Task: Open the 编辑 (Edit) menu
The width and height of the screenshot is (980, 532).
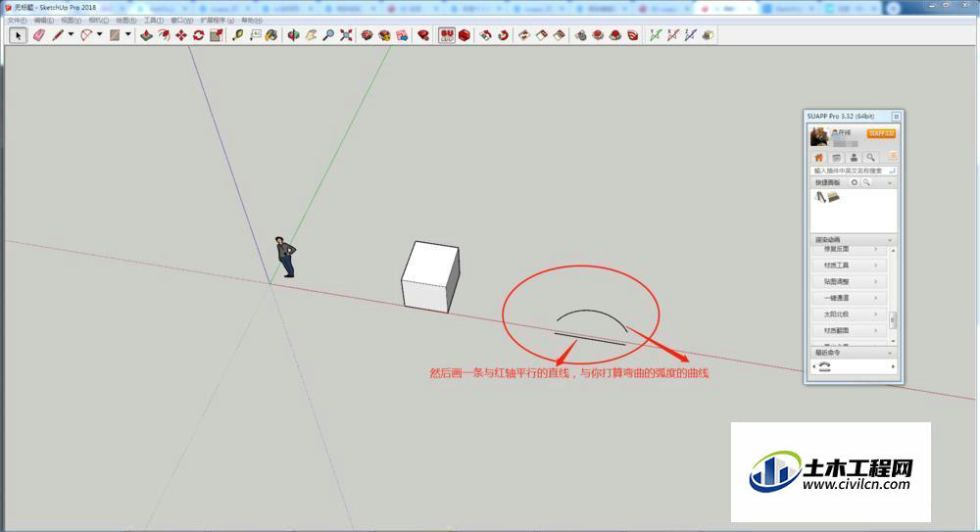Action: point(44,20)
